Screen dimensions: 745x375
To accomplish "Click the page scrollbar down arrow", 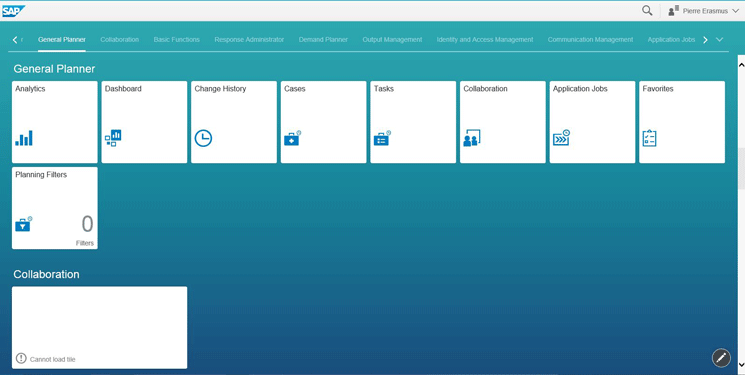I will point(741,365).
